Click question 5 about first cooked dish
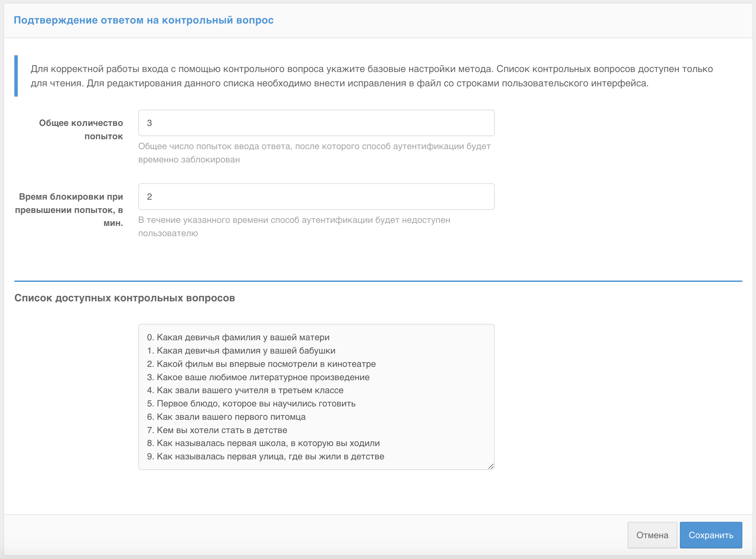 point(251,403)
